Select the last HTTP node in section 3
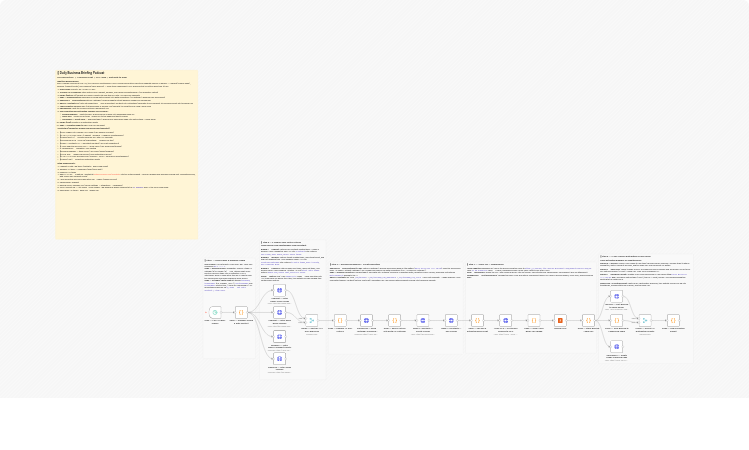The height and width of the screenshot is (450, 749). click(x=451, y=320)
